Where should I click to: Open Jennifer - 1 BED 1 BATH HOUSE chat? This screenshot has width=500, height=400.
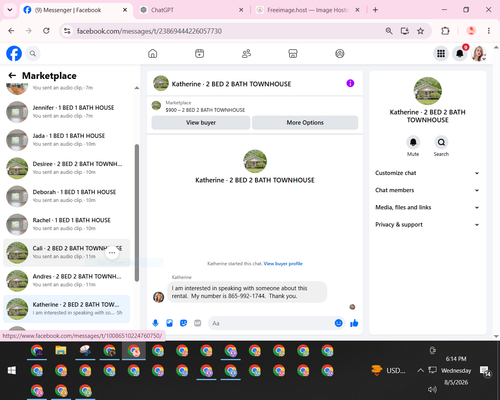click(x=67, y=112)
